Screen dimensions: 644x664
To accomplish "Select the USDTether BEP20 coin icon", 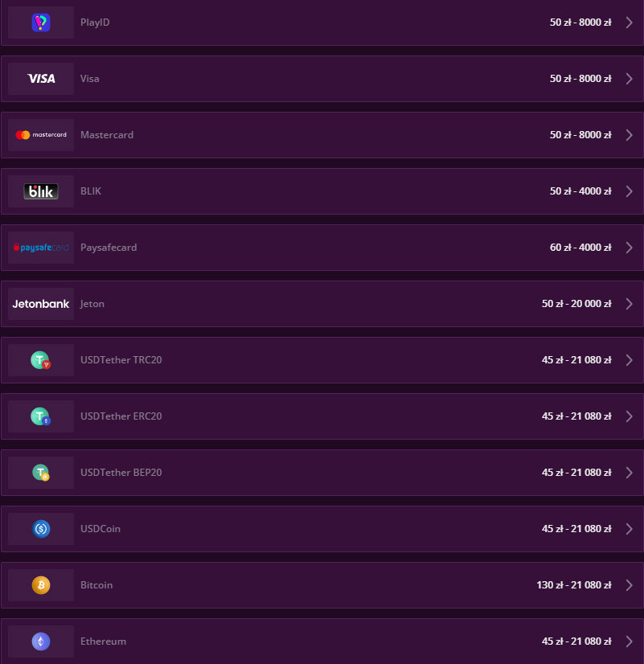I will coord(41,473).
